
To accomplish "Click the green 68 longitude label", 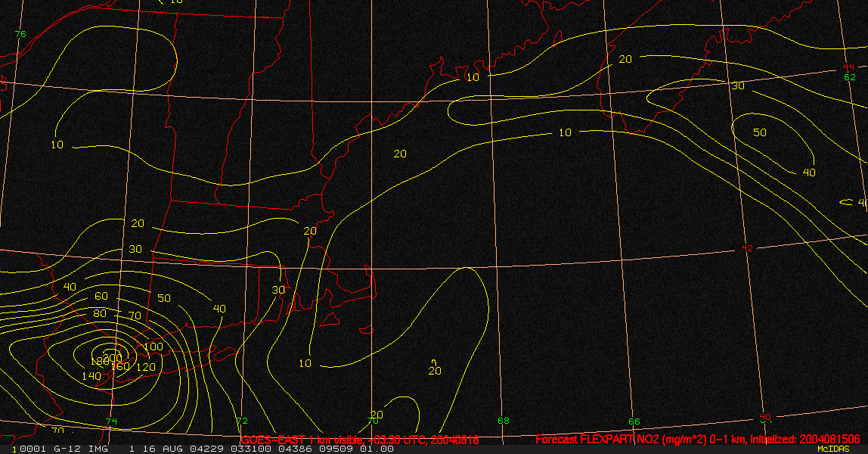I will [x=504, y=421].
